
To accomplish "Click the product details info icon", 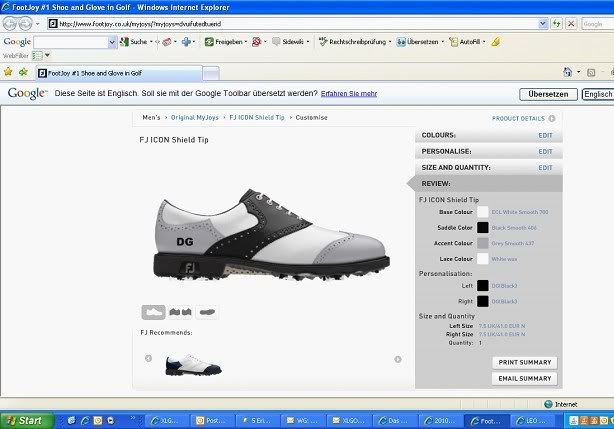I will coord(552,119).
